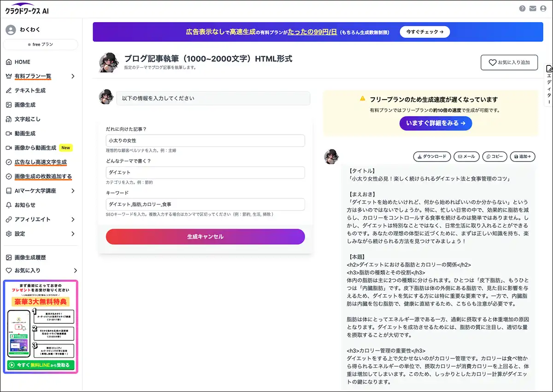Click the お気に入り追加 button
This screenshot has height=392, width=553.
point(509,63)
